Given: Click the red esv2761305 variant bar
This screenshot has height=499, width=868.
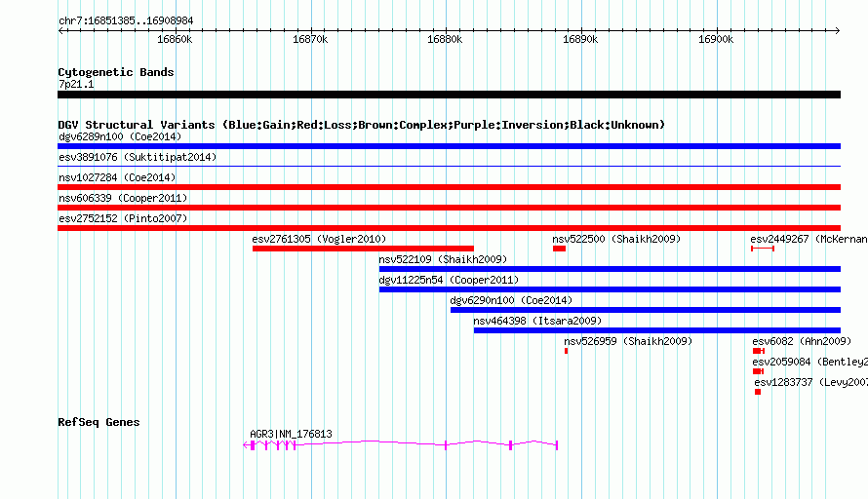Looking at the screenshot, I should [363, 249].
